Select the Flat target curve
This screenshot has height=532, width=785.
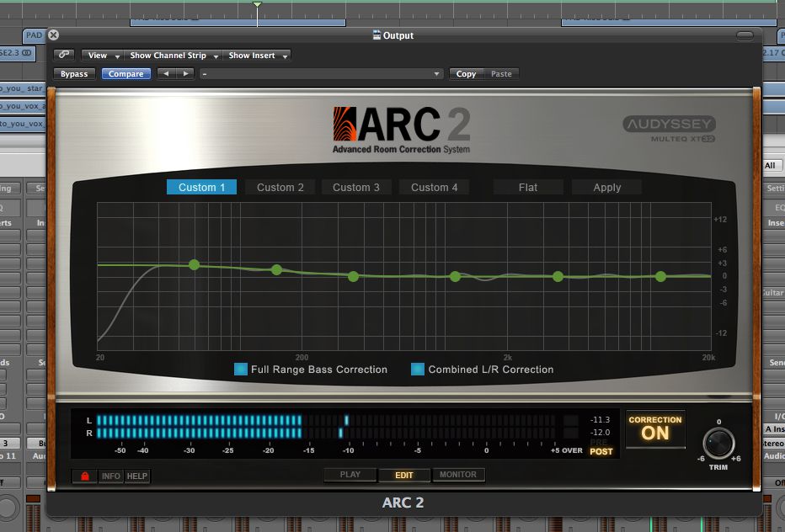click(527, 187)
